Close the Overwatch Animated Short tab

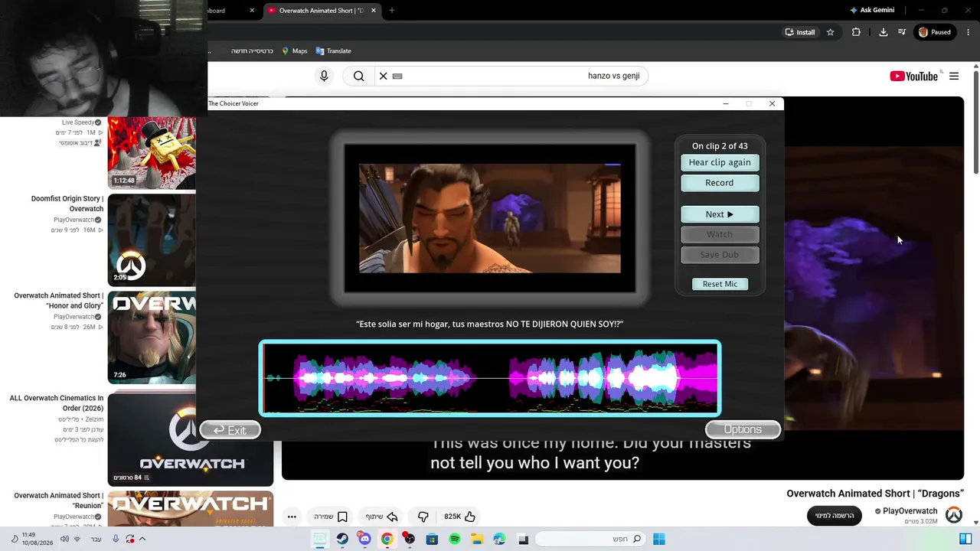(x=374, y=11)
